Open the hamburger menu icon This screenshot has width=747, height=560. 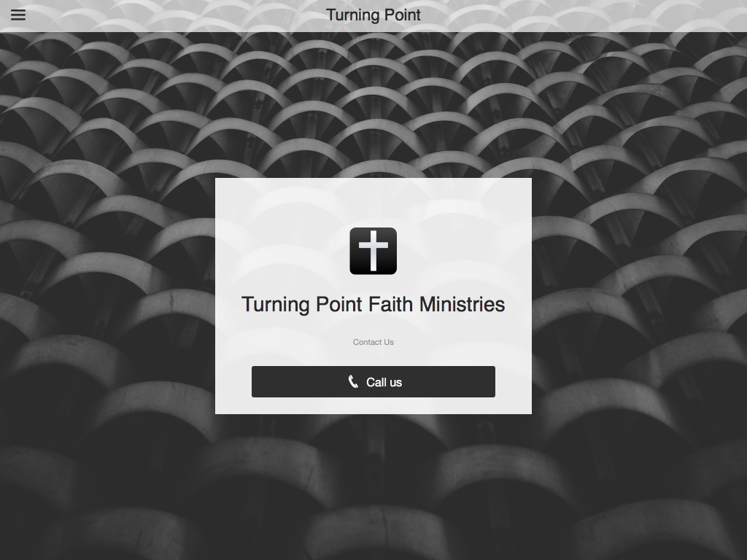tap(18, 15)
